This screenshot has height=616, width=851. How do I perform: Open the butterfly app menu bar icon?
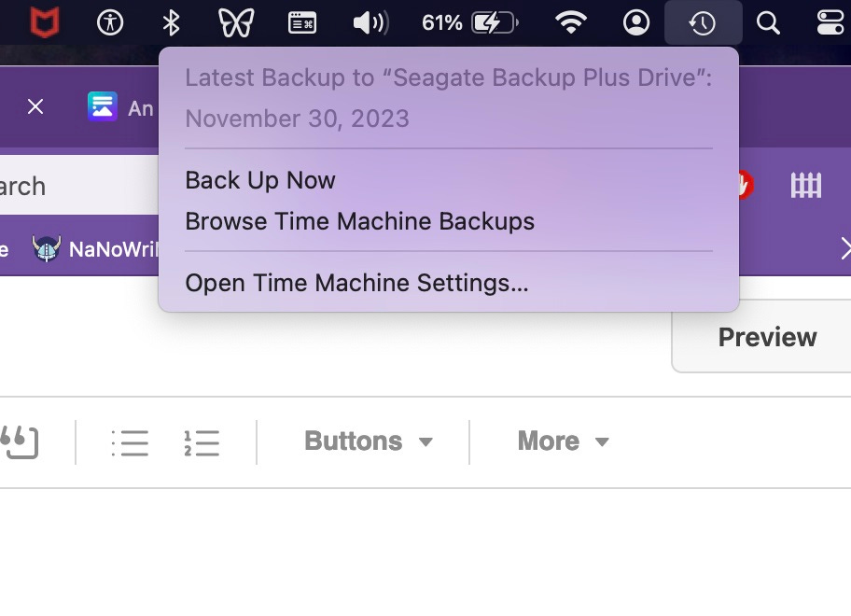point(236,22)
